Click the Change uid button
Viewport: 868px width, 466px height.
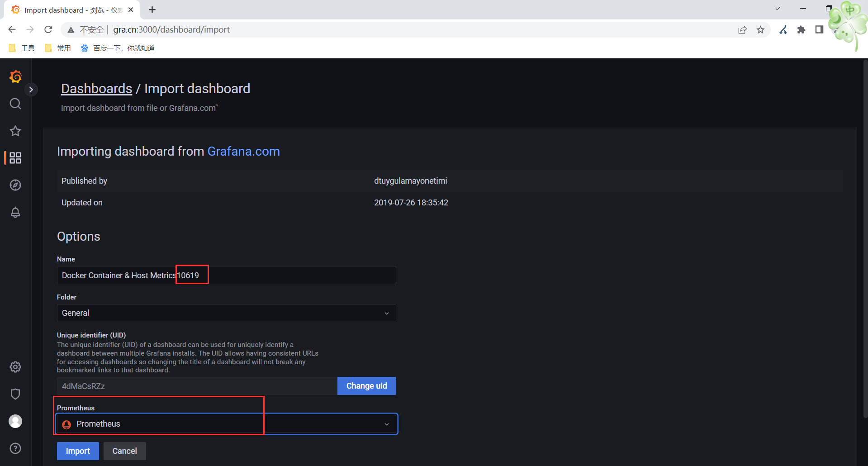pos(366,386)
